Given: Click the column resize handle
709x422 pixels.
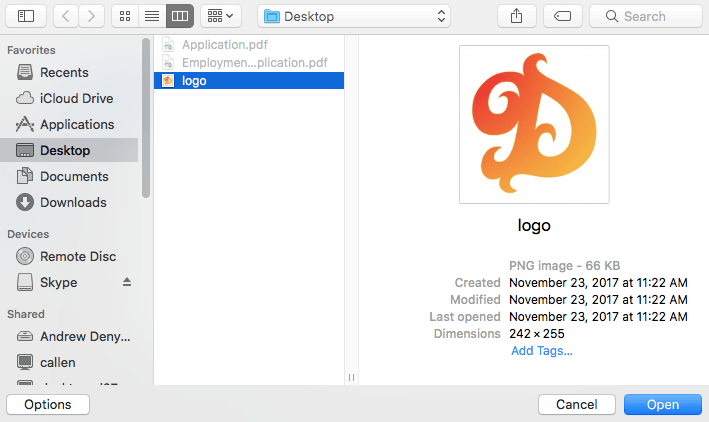Looking at the screenshot, I should pyautogui.click(x=351, y=377).
